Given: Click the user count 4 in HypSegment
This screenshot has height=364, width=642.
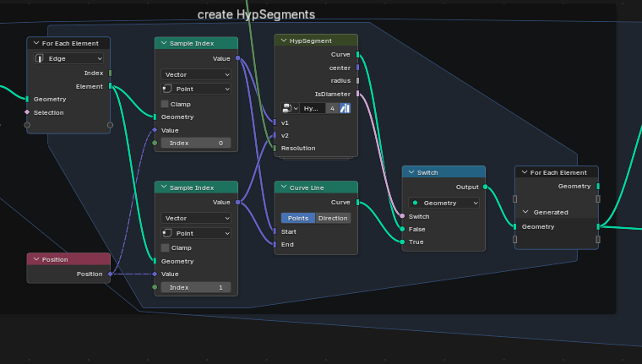Looking at the screenshot, I should [332, 108].
